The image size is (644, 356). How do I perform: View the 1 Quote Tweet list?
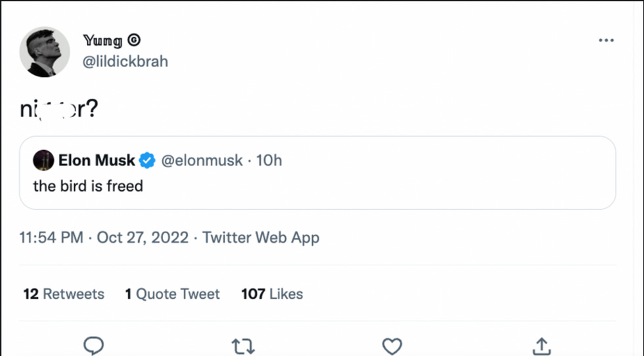[x=172, y=294]
